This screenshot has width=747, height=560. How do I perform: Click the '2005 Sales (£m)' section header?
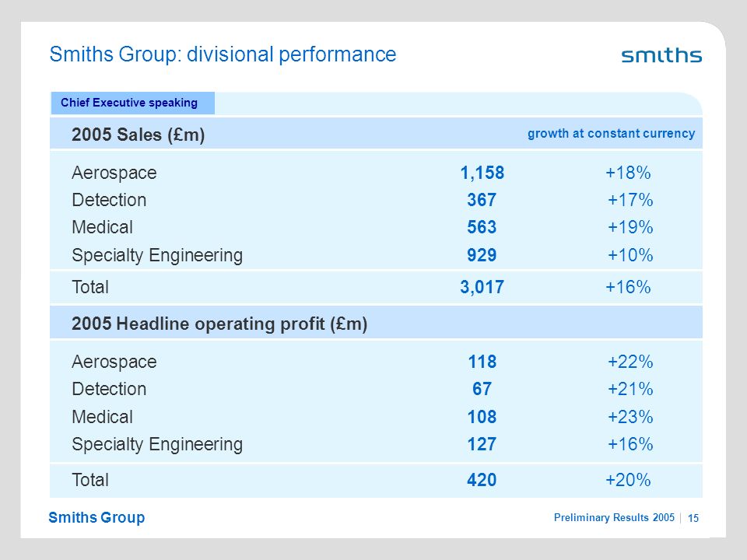point(139,135)
